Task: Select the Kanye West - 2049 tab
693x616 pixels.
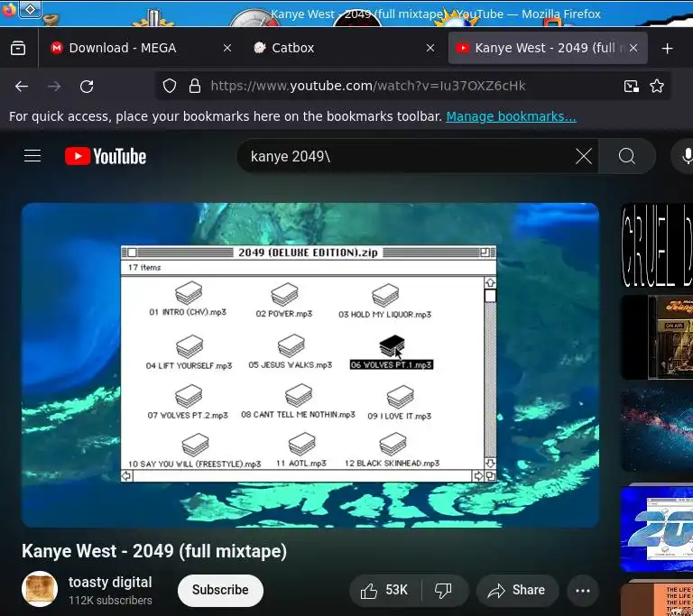Action: tap(548, 48)
